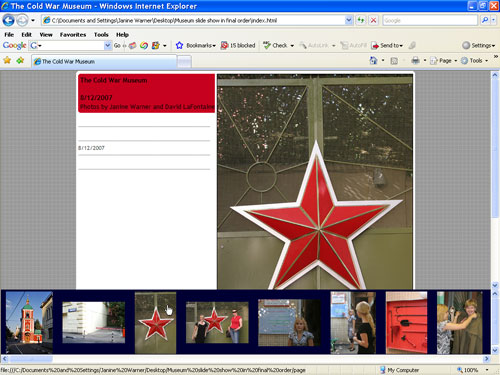The width and height of the screenshot is (500, 375).
Task: Expand the Send to dropdown
Action: 387,45
